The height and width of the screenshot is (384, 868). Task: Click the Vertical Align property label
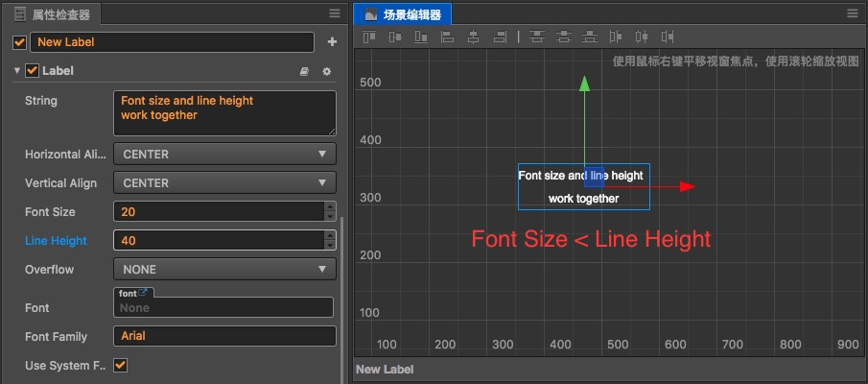click(60, 182)
